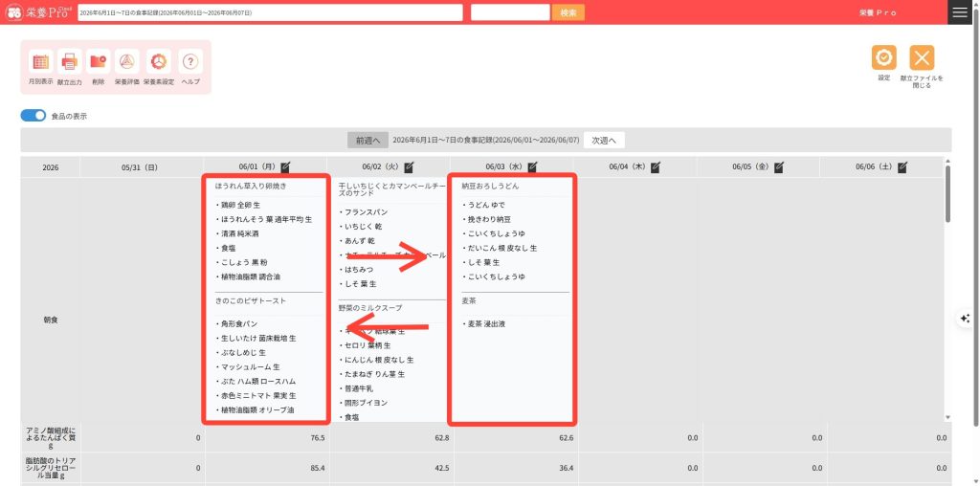Edit the 06/05 (金) day entry
This screenshot has width=980, height=486.
point(778,167)
